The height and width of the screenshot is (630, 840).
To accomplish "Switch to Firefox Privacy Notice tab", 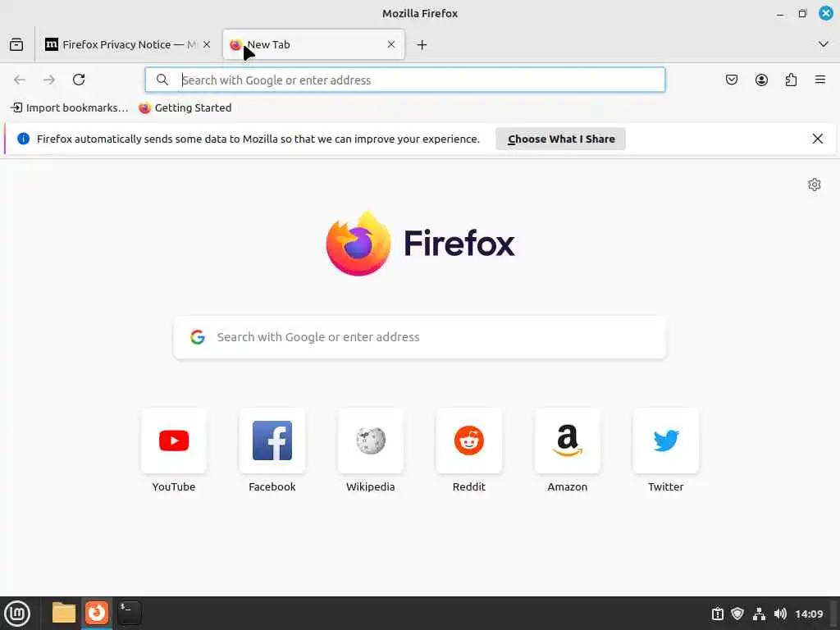I will pyautogui.click(x=128, y=44).
